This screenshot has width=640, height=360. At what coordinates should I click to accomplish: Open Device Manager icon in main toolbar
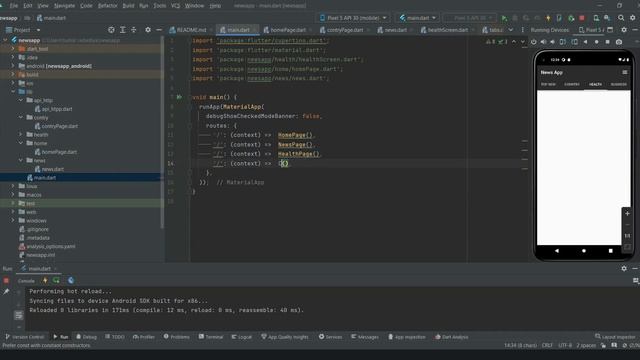pyautogui.click(x=596, y=18)
